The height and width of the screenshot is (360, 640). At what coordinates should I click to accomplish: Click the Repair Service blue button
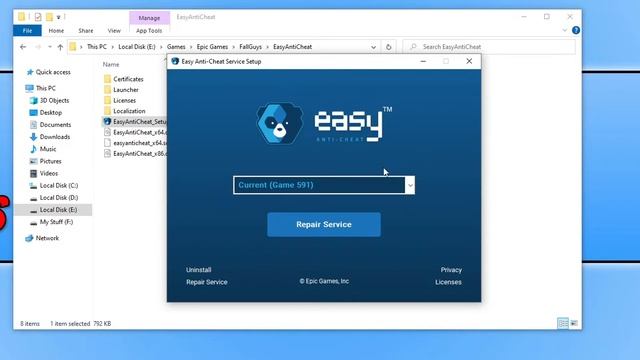point(324,224)
